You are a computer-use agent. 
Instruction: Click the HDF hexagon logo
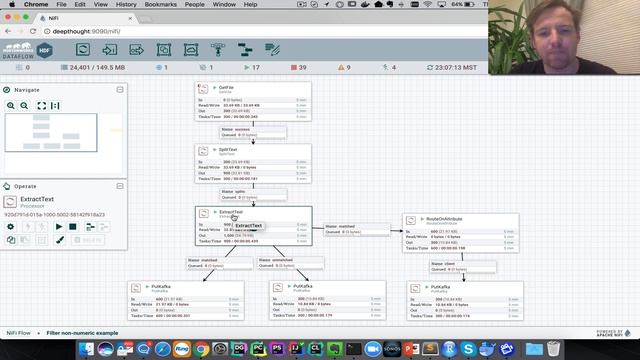click(44, 51)
